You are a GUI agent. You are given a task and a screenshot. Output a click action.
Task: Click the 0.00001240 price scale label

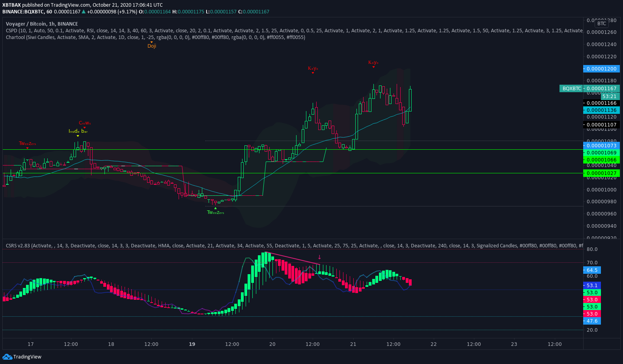(601, 45)
